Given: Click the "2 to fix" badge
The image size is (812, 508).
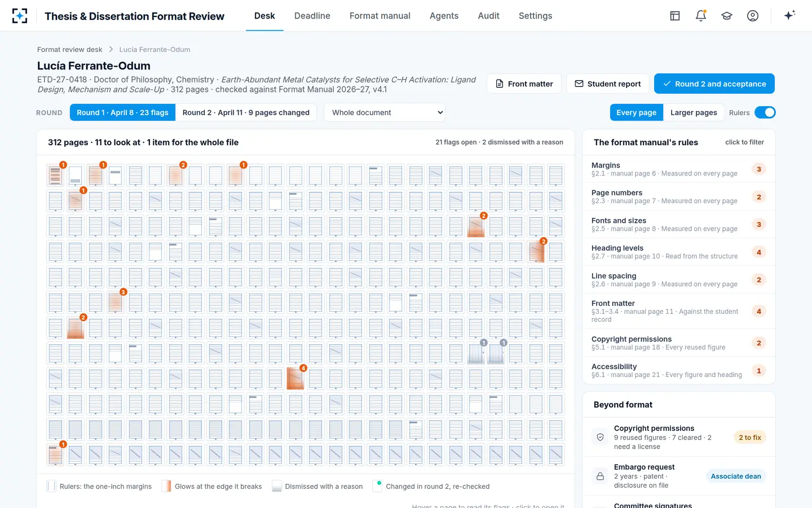Looking at the screenshot, I should [750, 437].
